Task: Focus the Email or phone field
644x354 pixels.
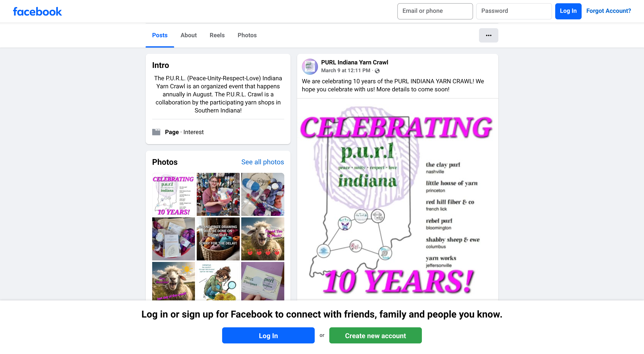Action: coord(435,11)
